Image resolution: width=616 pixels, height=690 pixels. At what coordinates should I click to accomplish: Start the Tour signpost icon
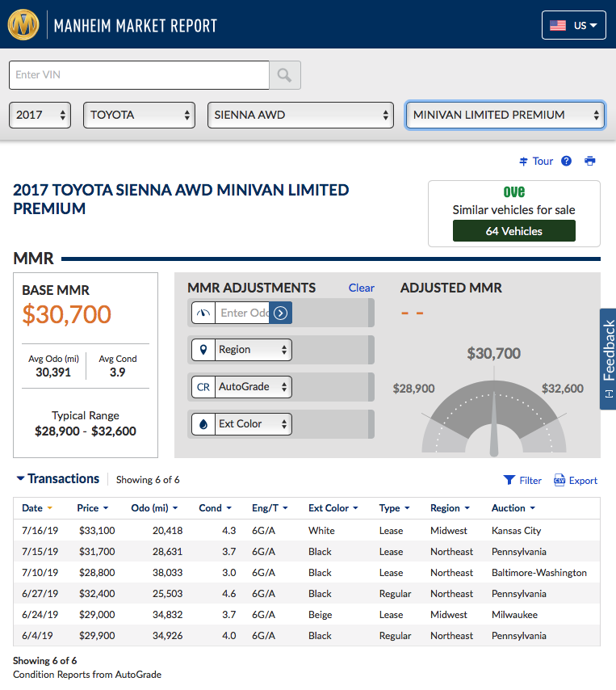click(x=523, y=161)
